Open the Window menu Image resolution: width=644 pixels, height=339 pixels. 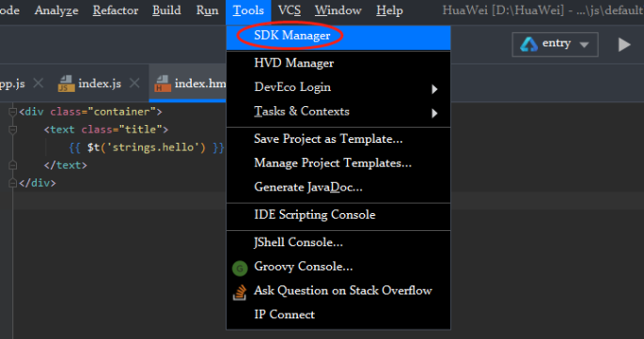pos(338,10)
